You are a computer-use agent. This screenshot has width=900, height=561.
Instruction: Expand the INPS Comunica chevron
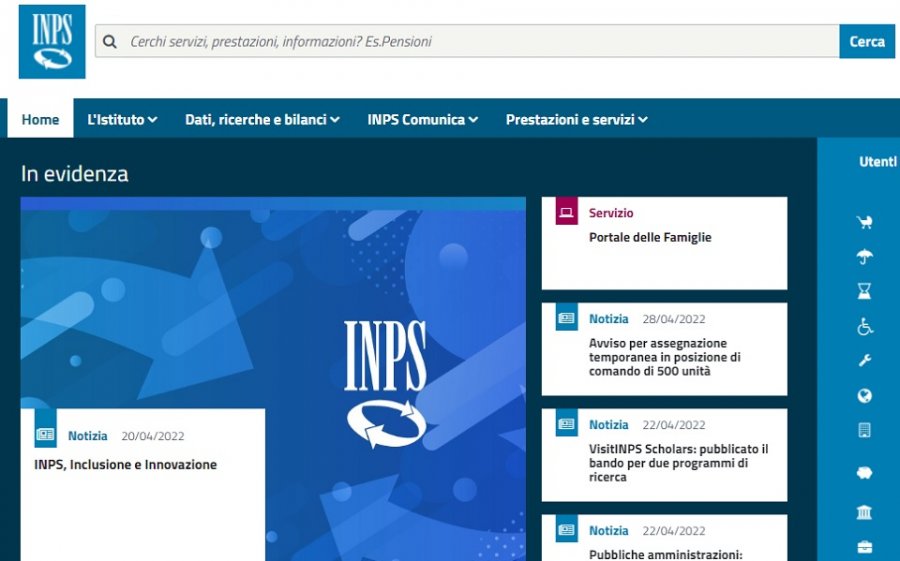coord(473,119)
